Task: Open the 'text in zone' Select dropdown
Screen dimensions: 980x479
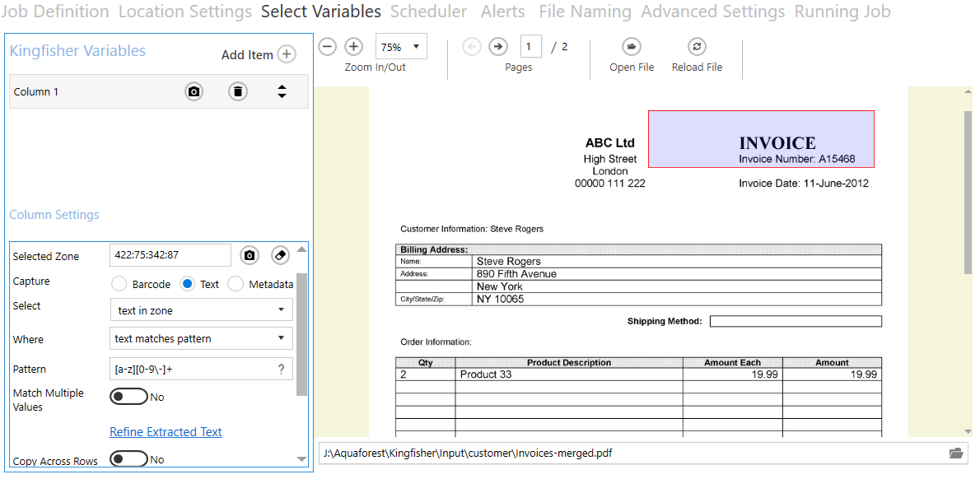Action: (201, 310)
